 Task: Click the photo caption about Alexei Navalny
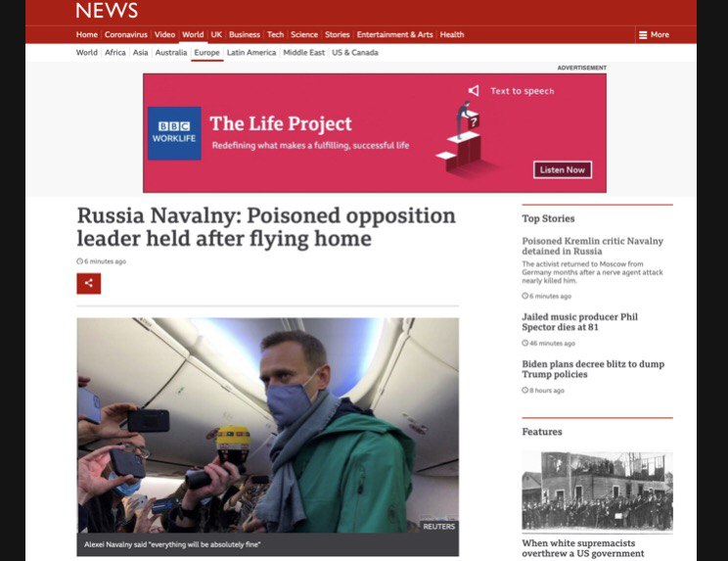tap(172, 544)
